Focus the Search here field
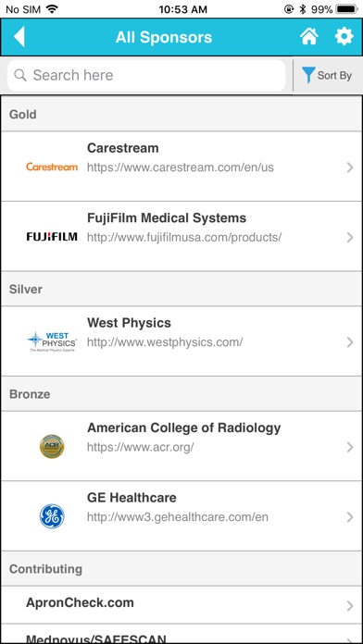Viewport: 363px width, 644px height. coord(146,75)
